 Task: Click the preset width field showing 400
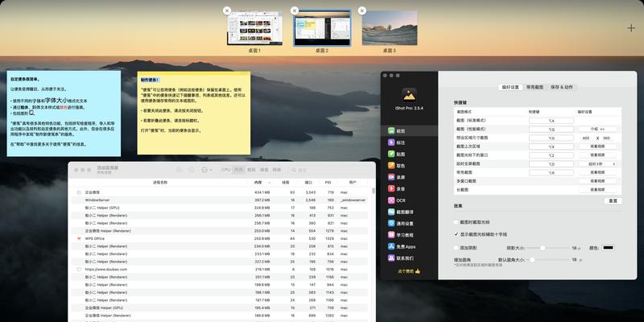pos(586,138)
